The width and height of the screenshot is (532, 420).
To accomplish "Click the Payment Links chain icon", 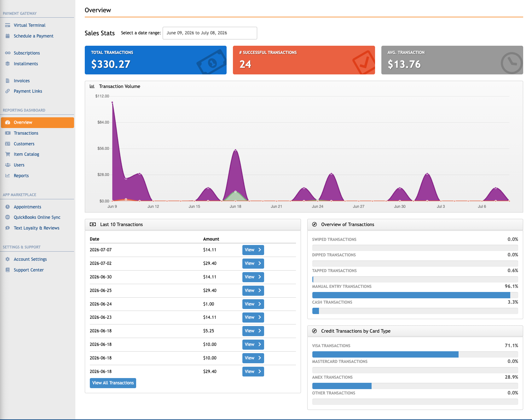I will 8,91.
